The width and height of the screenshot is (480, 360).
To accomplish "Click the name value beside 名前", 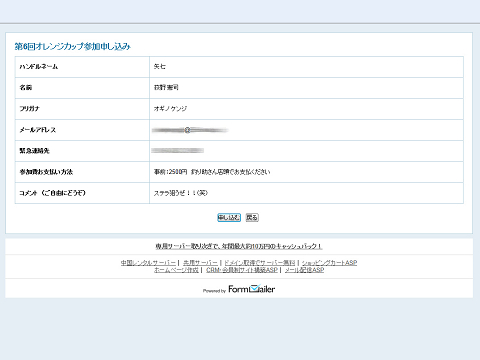I will (x=166, y=88).
